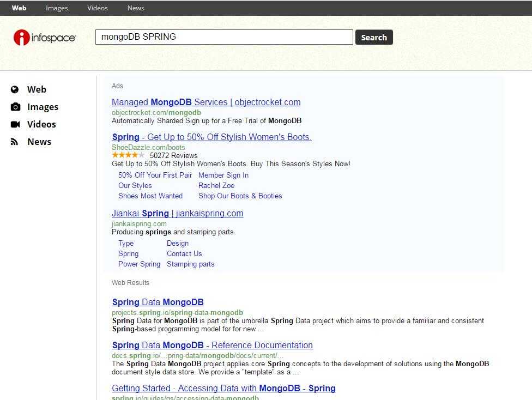
Task: Open Spring 50% Off Women's Boots ad
Action: (211, 137)
